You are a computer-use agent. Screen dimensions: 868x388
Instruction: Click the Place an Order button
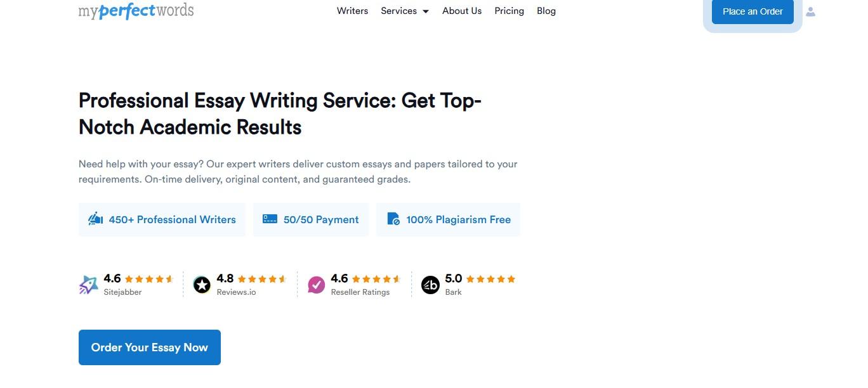(x=753, y=11)
